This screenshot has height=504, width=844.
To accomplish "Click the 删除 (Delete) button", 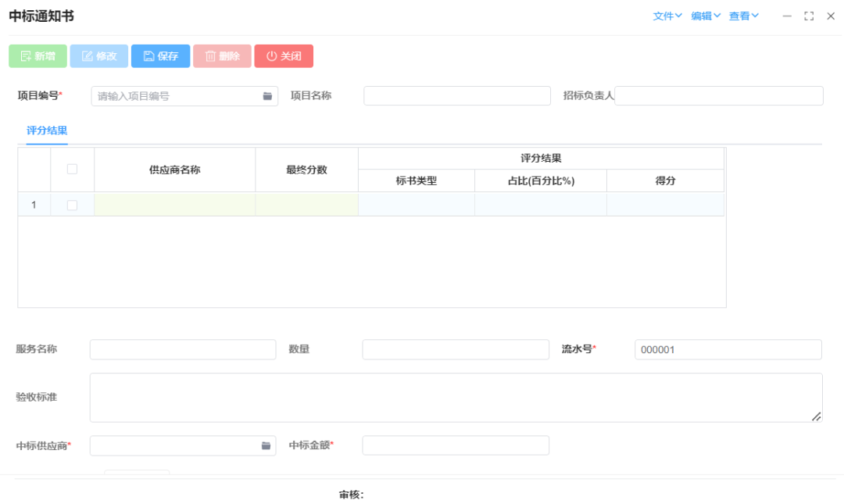I will point(222,56).
